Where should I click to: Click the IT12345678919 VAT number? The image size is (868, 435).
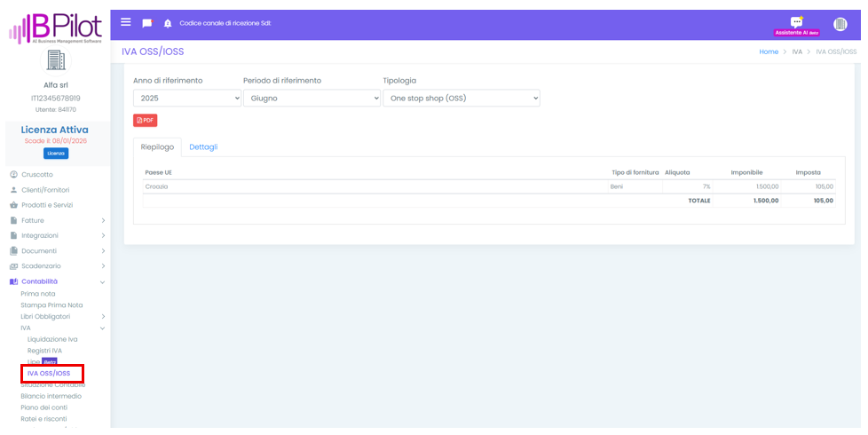(55, 98)
